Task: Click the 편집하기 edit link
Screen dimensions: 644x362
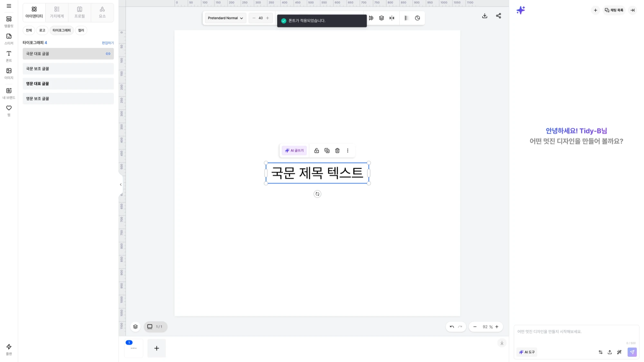Action: tap(108, 43)
